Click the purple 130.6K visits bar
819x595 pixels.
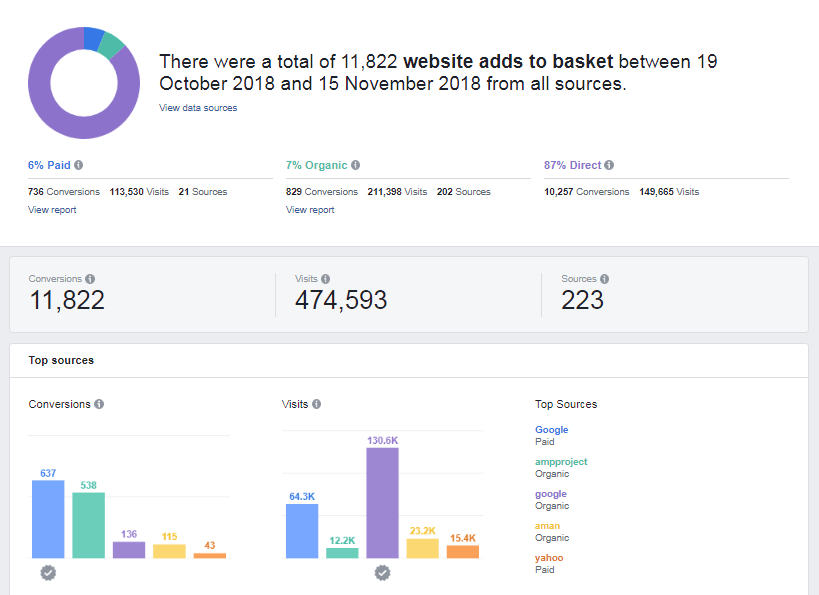(x=382, y=503)
